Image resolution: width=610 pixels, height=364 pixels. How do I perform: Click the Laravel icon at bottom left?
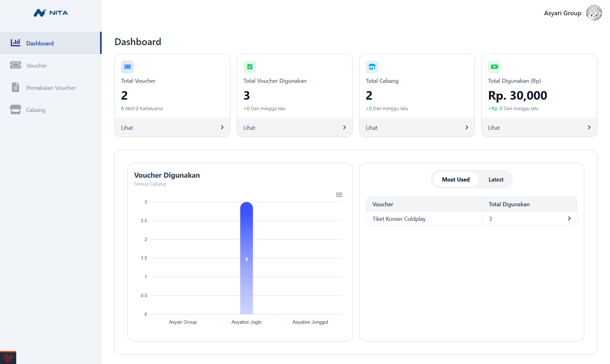click(x=8, y=359)
